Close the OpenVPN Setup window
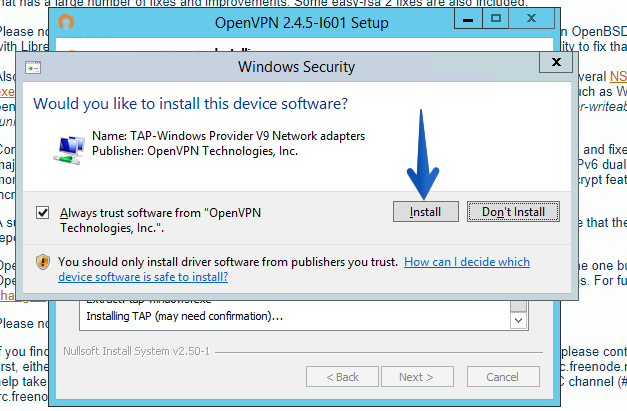This screenshot has width=627, height=411. [x=531, y=18]
